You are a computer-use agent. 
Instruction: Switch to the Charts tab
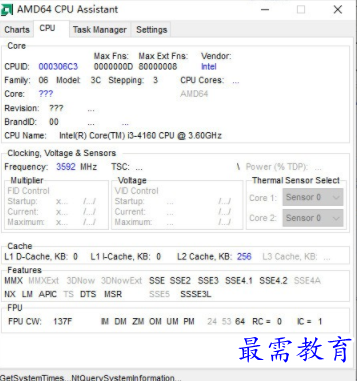coord(17,30)
